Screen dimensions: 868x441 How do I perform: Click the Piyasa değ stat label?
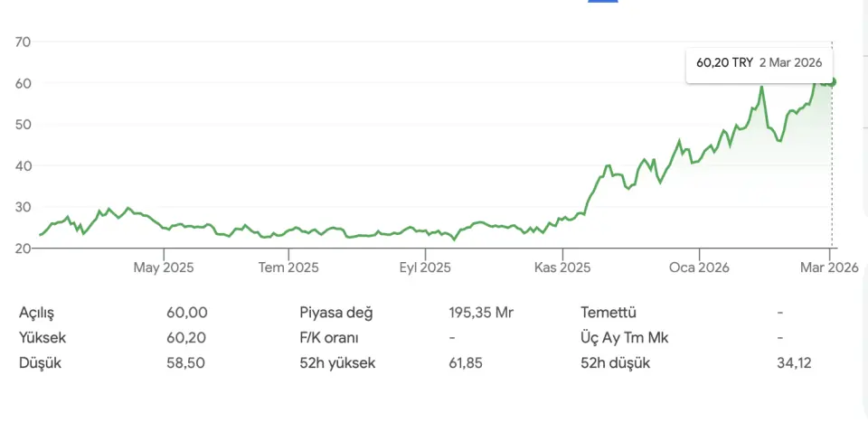pyautogui.click(x=336, y=313)
